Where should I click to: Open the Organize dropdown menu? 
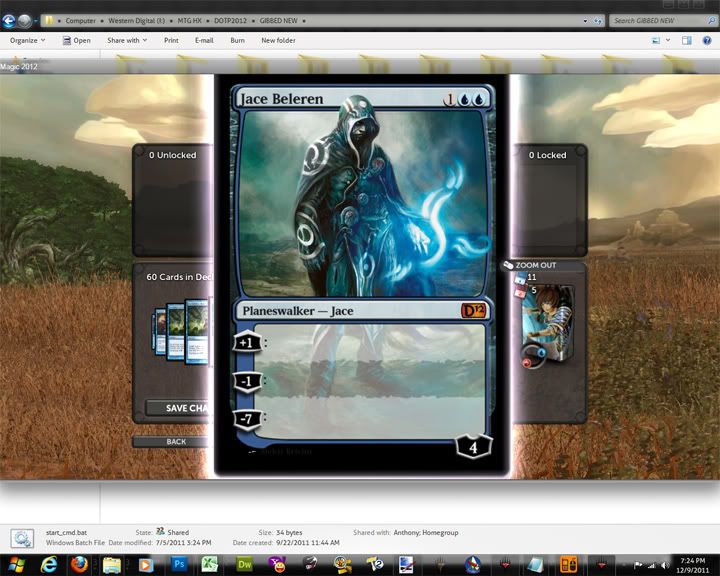(x=28, y=40)
